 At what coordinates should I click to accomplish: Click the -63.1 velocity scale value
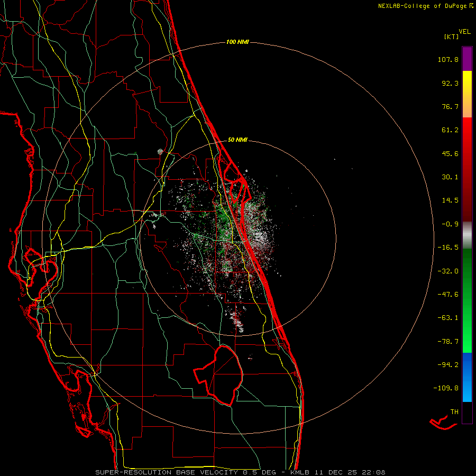click(448, 318)
